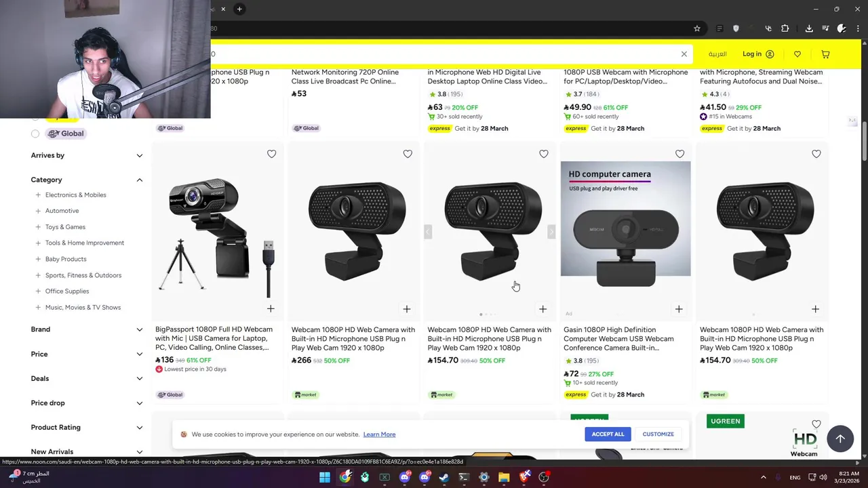Expand the New Arrivals filter
Image resolution: width=868 pixels, height=488 pixels.
coord(87,451)
